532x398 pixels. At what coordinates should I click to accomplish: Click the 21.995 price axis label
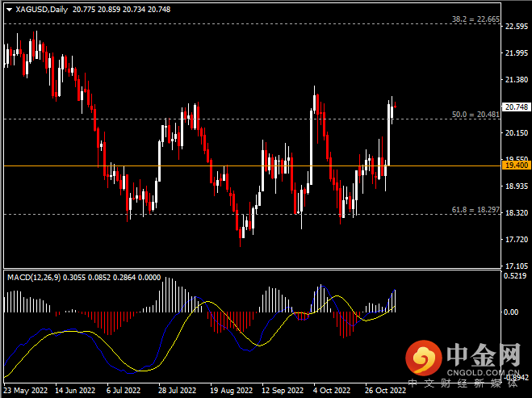coord(517,53)
